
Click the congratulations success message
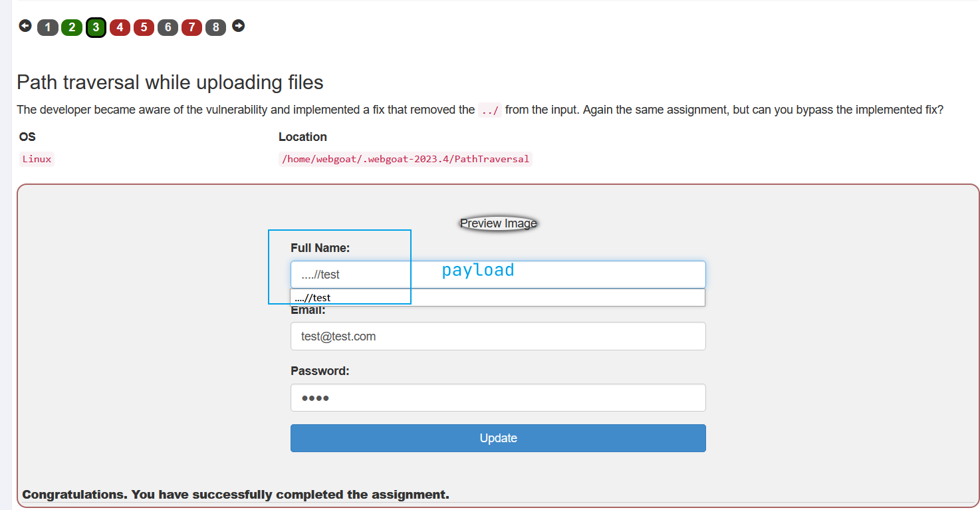click(x=235, y=495)
